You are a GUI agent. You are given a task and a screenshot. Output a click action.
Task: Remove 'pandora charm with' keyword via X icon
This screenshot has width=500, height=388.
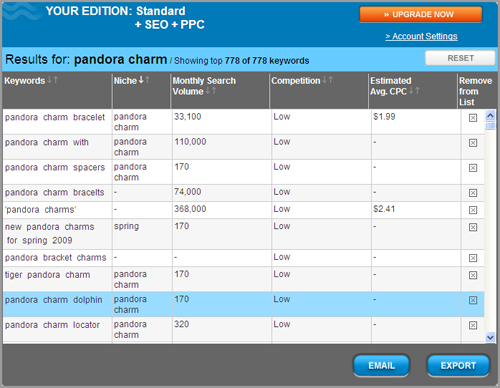coord(473,143)
